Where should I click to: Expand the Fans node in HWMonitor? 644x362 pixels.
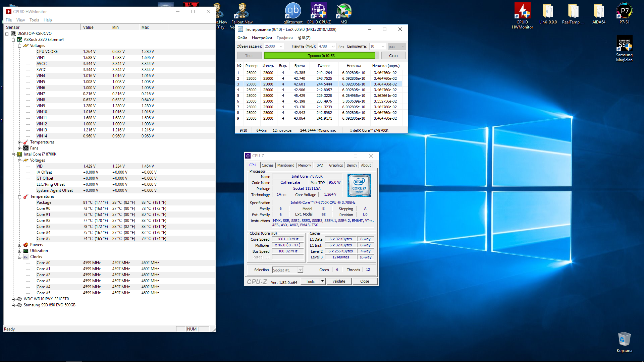(x=19, y=148)
